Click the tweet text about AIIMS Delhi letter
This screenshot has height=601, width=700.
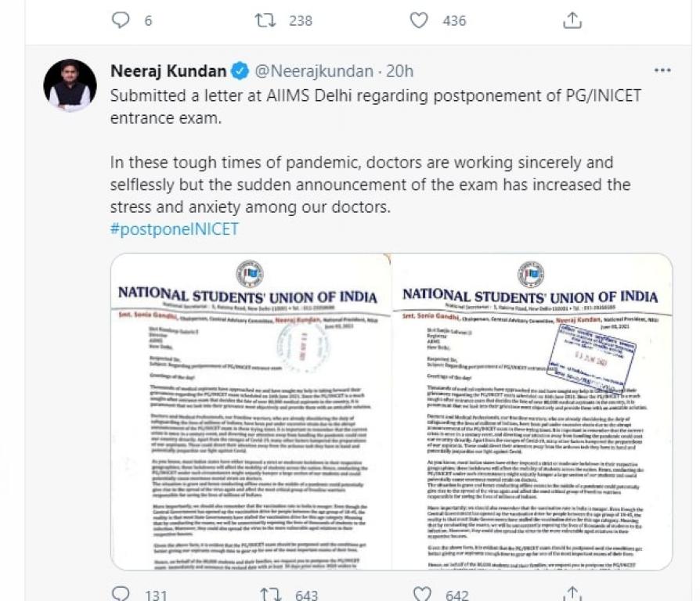tap(375, 106)
